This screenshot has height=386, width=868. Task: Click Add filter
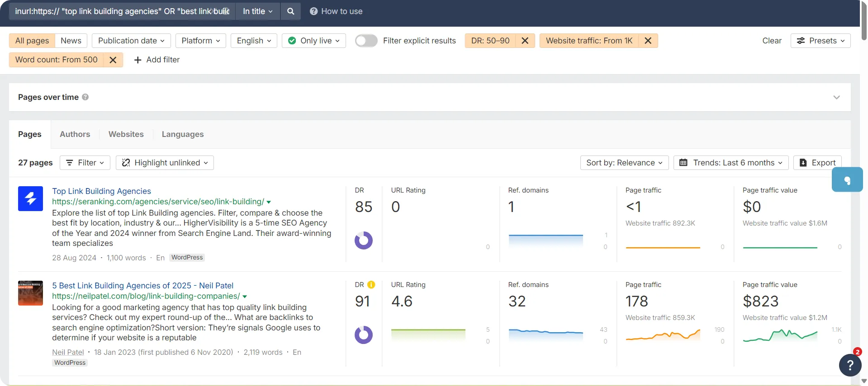click(157, 60)
